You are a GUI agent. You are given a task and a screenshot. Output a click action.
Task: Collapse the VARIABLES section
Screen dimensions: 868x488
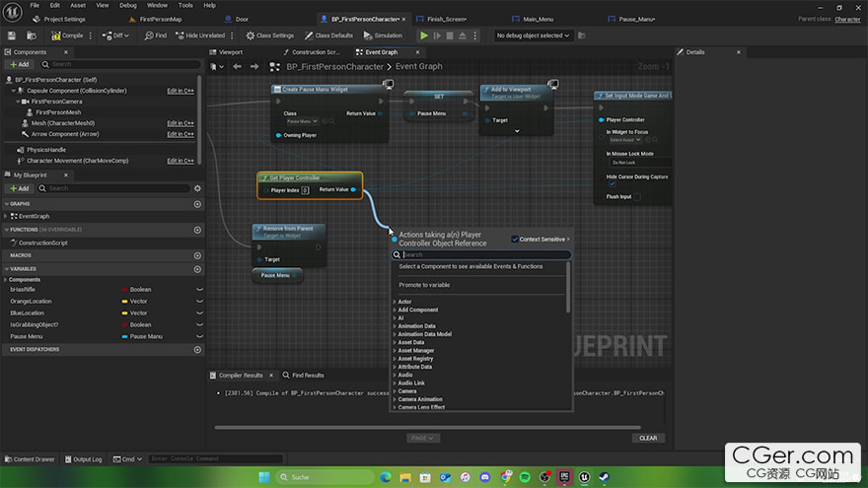point(7,269)
